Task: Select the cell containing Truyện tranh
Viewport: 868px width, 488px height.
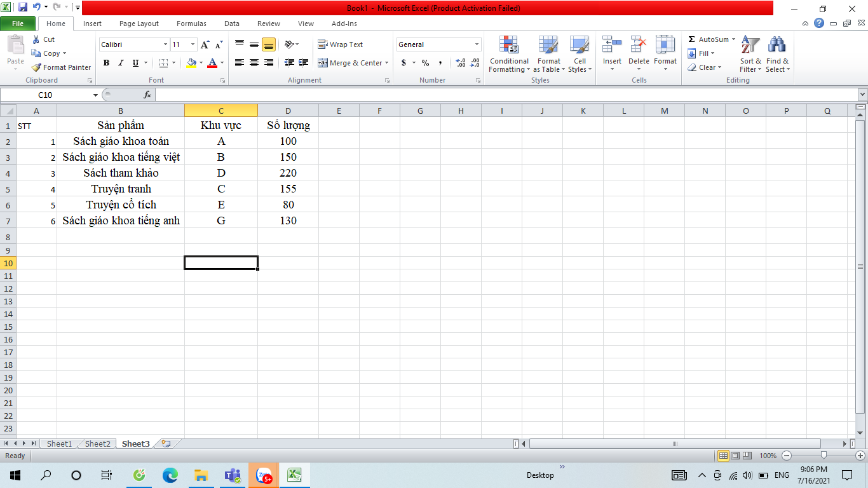Action: [121, 189]
